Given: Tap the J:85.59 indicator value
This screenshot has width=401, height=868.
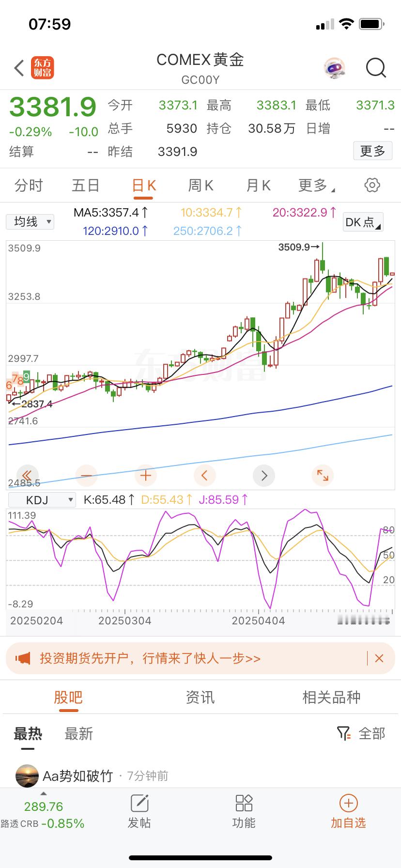Looking at the screenshot, I should point(224,500).
